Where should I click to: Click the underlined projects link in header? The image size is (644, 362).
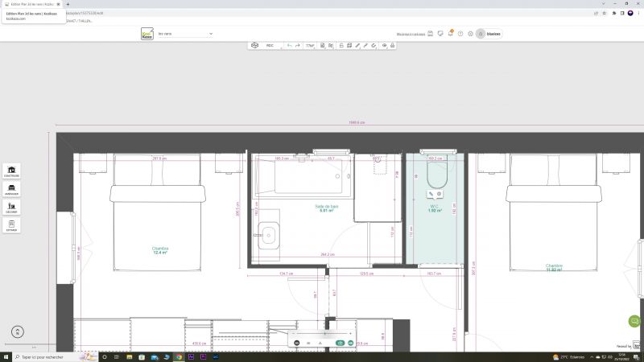pyautogui.click(x=411, y=34)
